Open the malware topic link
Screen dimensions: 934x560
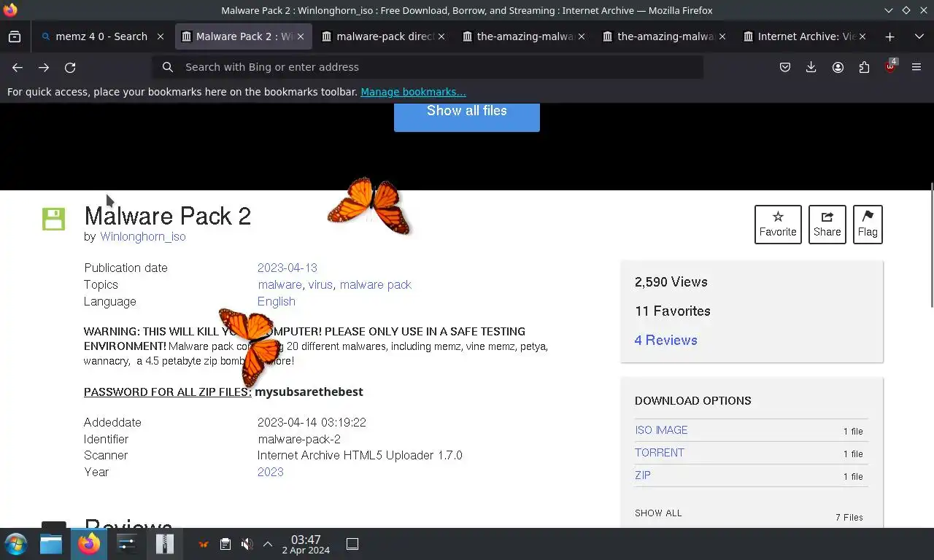point(279,284)
